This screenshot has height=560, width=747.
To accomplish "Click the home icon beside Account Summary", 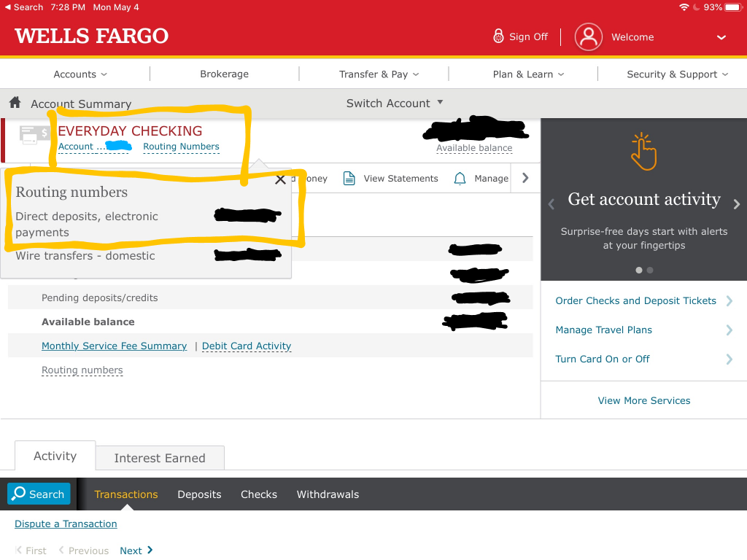I will point(15,102).
